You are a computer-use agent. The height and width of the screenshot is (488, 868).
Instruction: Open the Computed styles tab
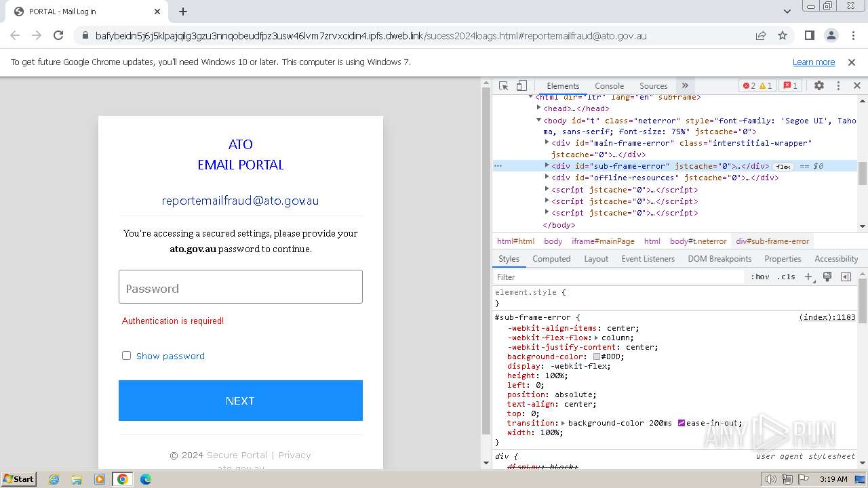tap(551, 259)
